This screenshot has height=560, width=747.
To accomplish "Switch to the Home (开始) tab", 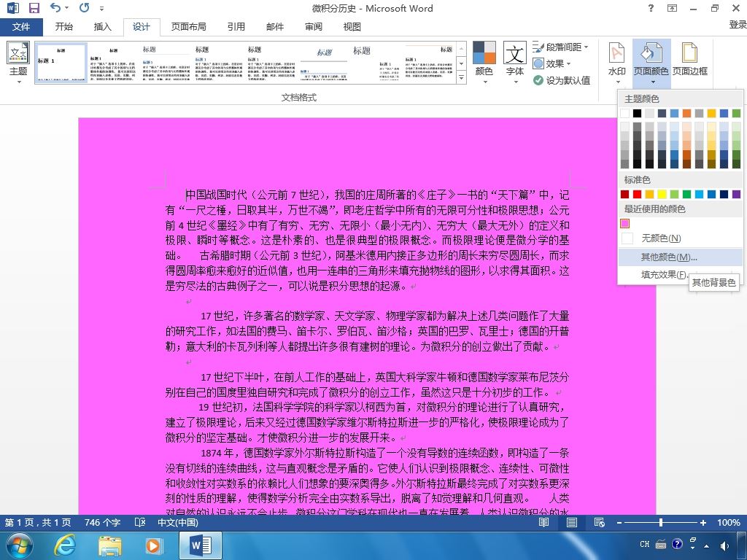I will [x=64, y=27].
